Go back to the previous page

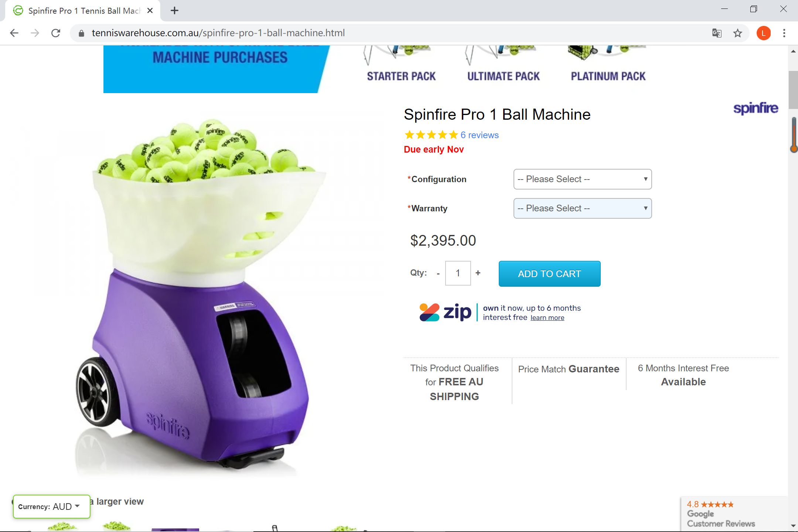pyautogui.click(x=14, y=33)
